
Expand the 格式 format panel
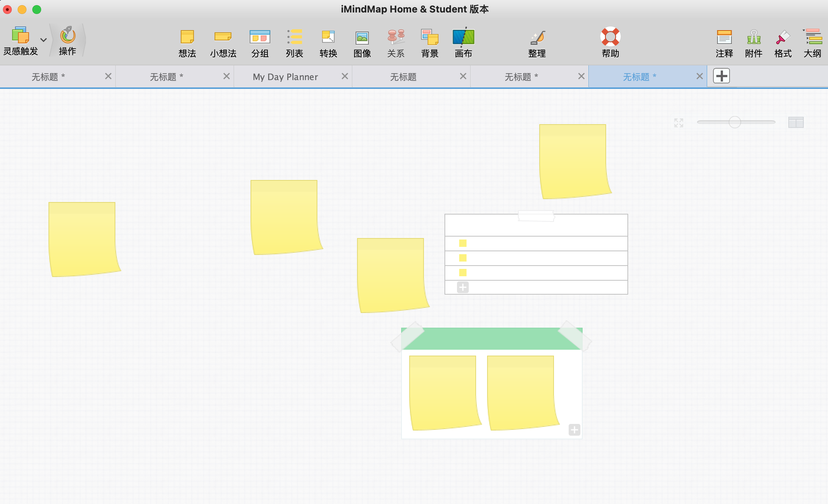[x=783, y=37]
